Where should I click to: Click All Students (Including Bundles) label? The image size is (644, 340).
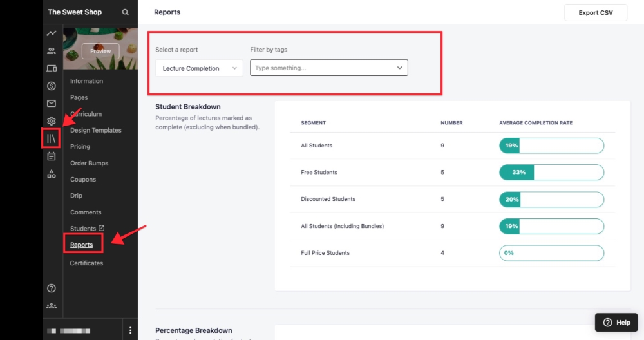(x=343, y=226)
